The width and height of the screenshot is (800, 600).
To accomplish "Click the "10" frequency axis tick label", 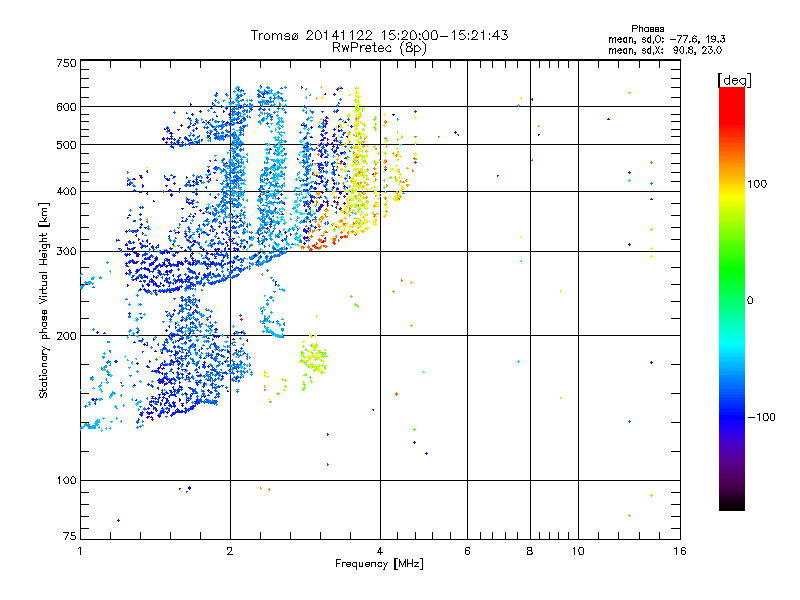I will pyautogui.click(x=578, y=551).
